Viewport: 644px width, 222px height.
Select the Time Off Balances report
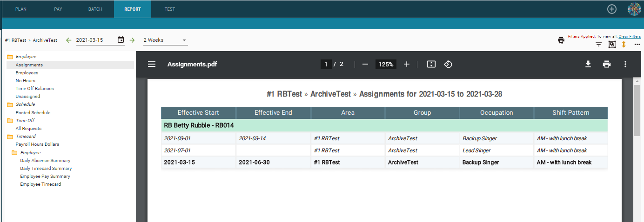[34, 89]
